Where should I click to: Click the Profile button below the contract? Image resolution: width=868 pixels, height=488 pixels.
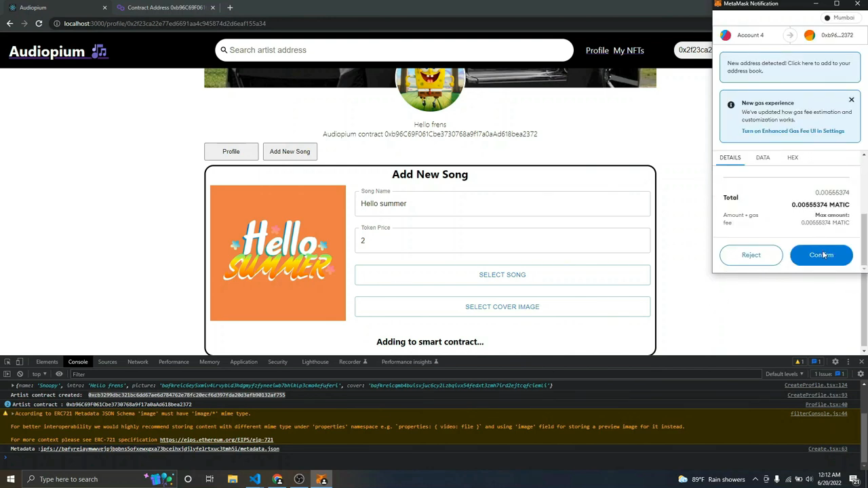pos(231,151)
